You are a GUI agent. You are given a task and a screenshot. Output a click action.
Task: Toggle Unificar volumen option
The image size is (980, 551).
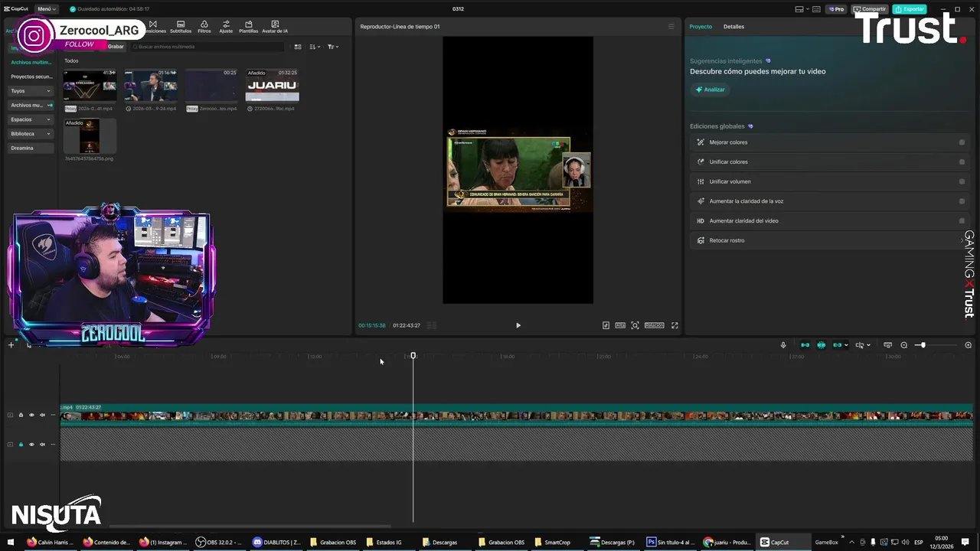click(x=962, y=181)
